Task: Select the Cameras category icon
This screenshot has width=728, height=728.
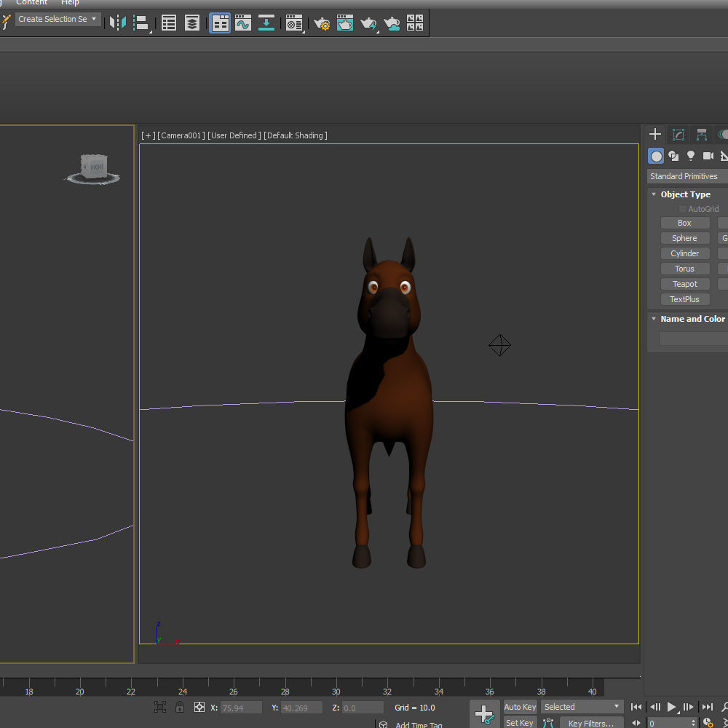Action: coord(708,156)
